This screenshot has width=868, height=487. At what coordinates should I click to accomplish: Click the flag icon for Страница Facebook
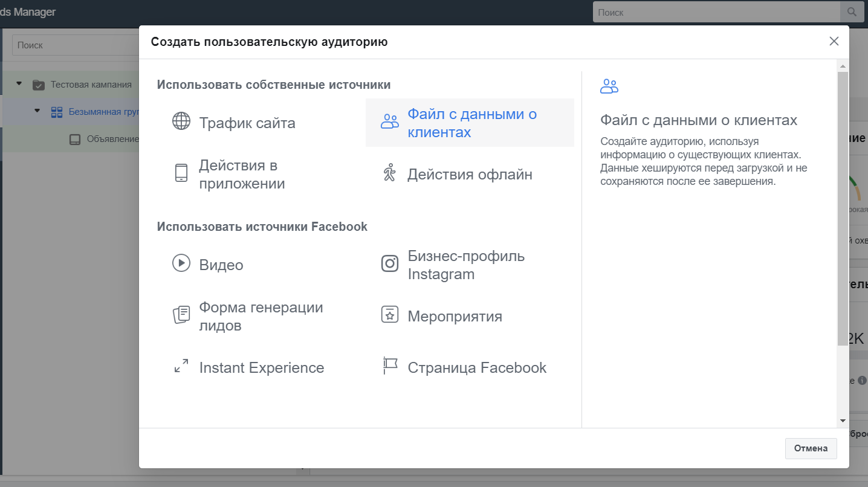pos(390,366)
